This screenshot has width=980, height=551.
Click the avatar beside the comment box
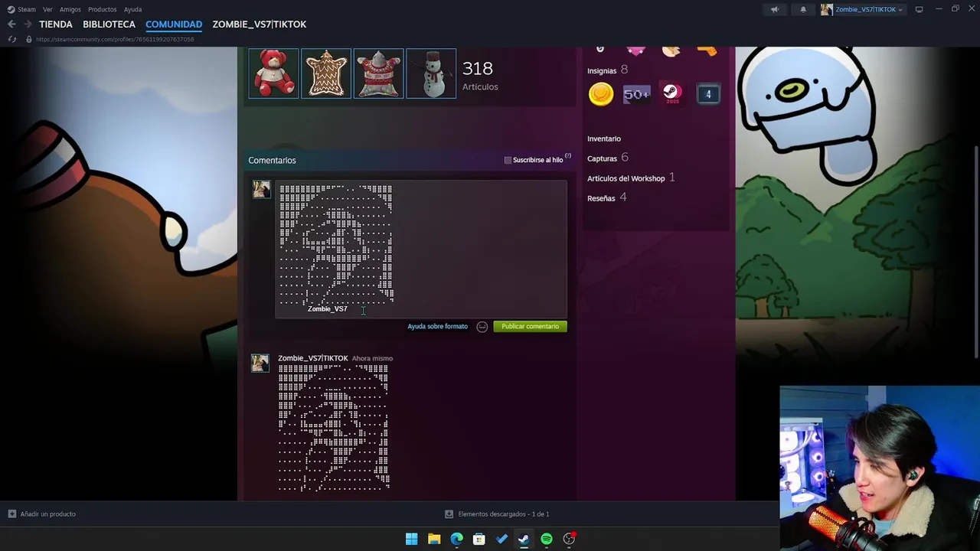point(262,189)
